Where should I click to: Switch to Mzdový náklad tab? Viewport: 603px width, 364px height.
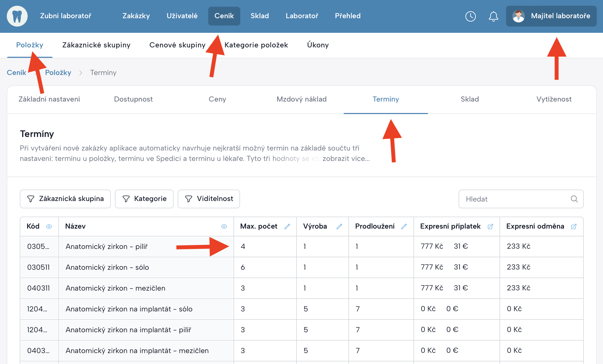(301, 99)
